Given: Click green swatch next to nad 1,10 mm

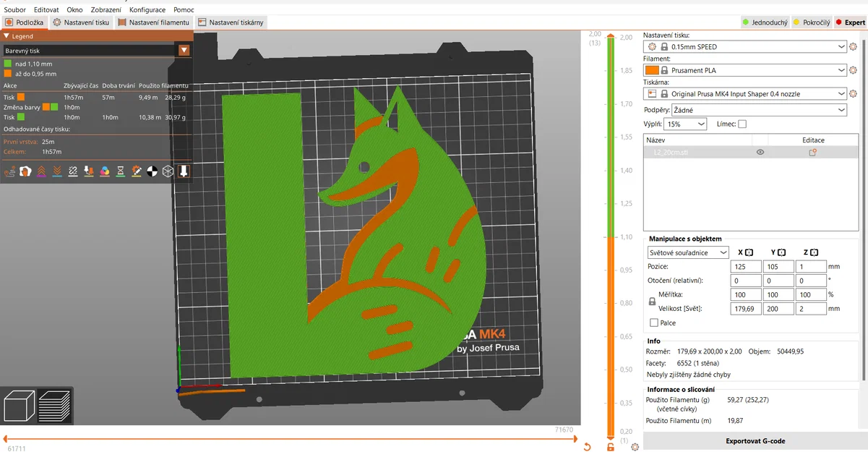Looking at the screenshot, I should click(x=7, y=64).
